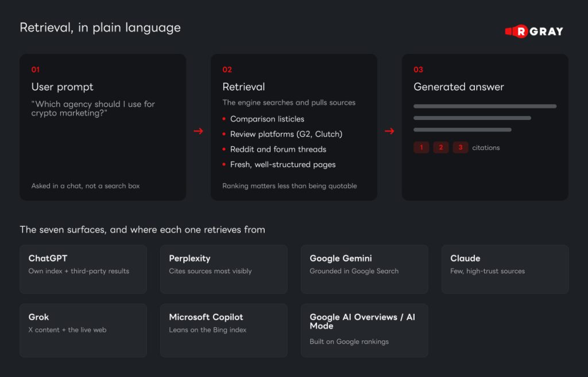The image size is (588, 377).
Task: Click the "Retrieval, in plain language" title
Action: coord(100,28)
